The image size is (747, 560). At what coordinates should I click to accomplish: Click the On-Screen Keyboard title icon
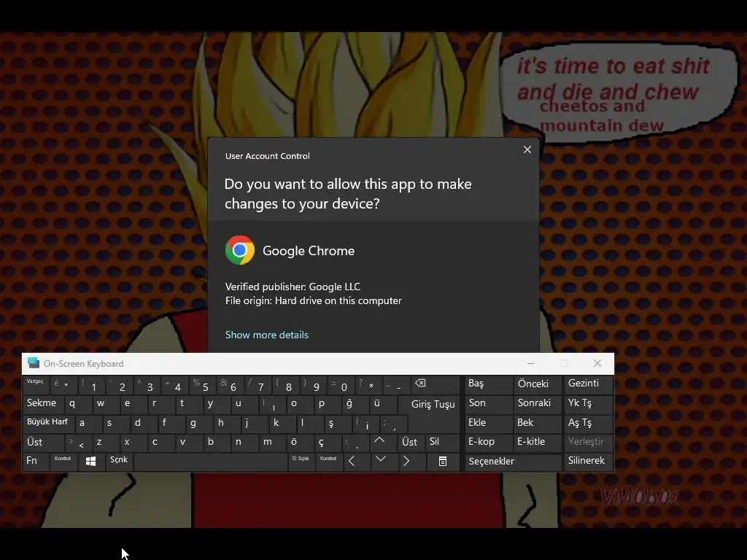[x=34, y=363]
